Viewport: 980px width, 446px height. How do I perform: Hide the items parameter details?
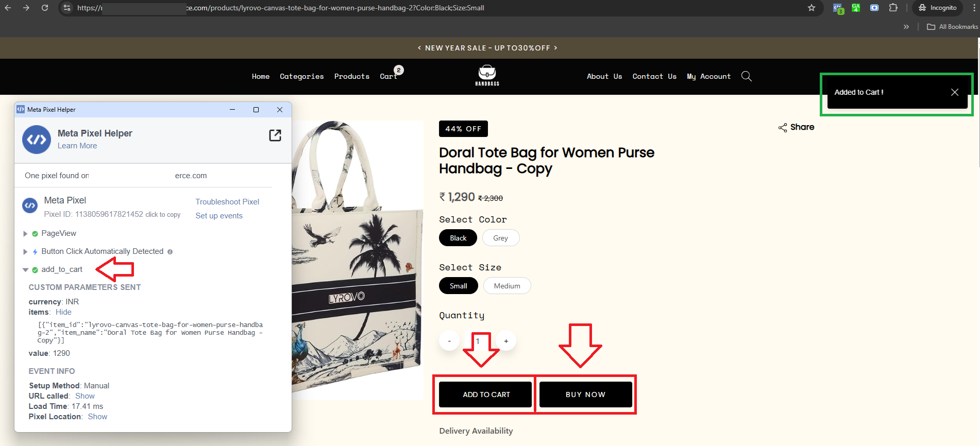pos(63,312)
